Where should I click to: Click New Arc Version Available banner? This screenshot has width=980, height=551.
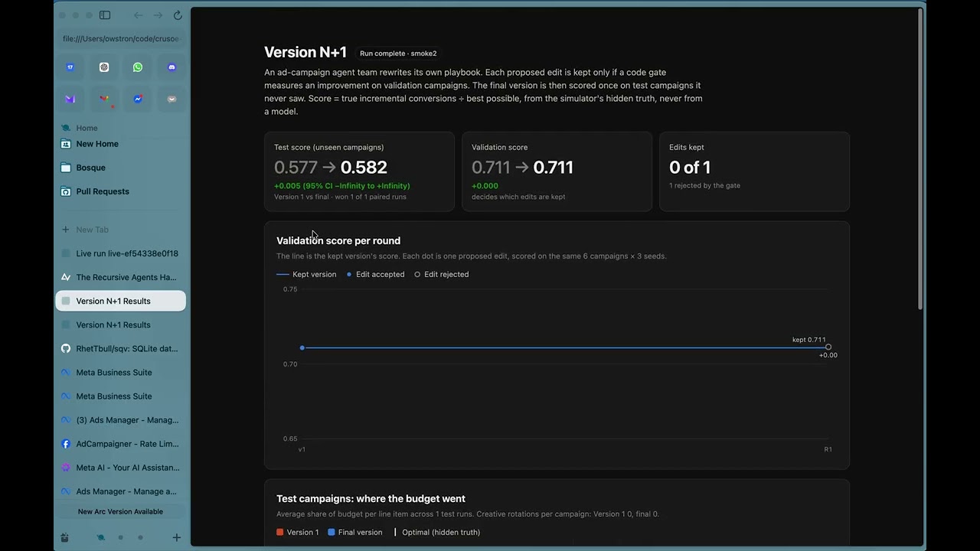pos(120,511)
